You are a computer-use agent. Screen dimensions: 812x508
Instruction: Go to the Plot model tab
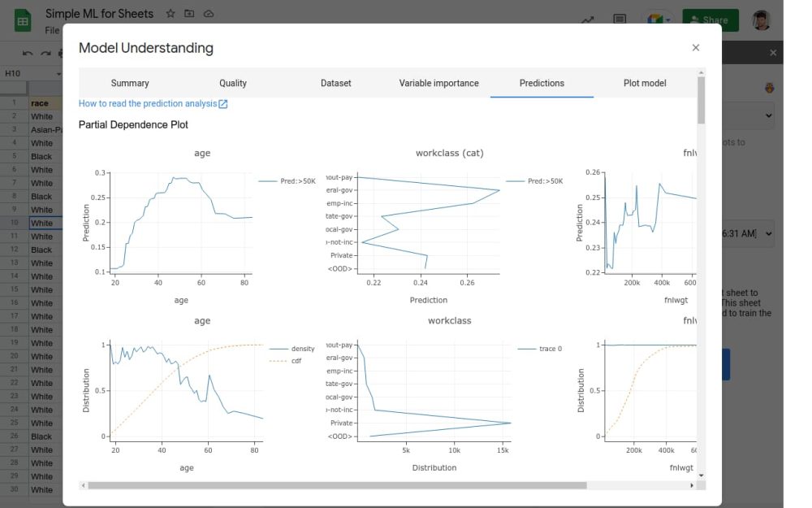point(645,83)
